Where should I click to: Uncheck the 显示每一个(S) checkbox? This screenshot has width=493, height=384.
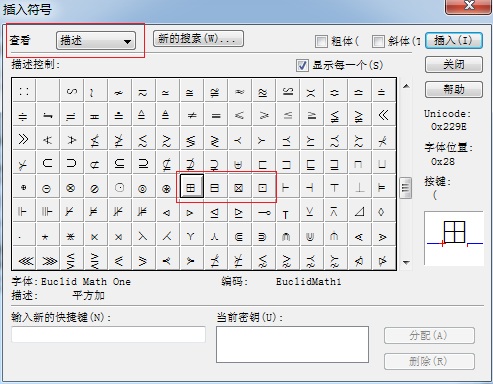coord(302,65)
